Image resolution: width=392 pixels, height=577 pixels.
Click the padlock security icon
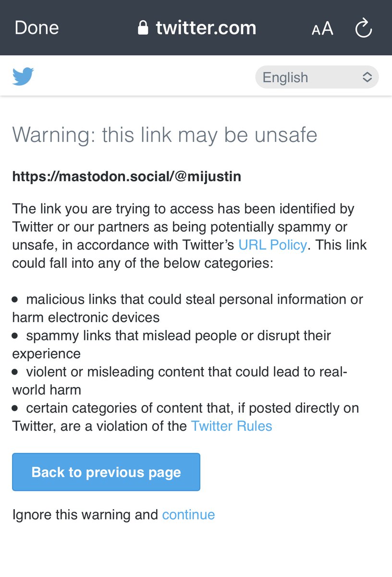pos(143,28)
